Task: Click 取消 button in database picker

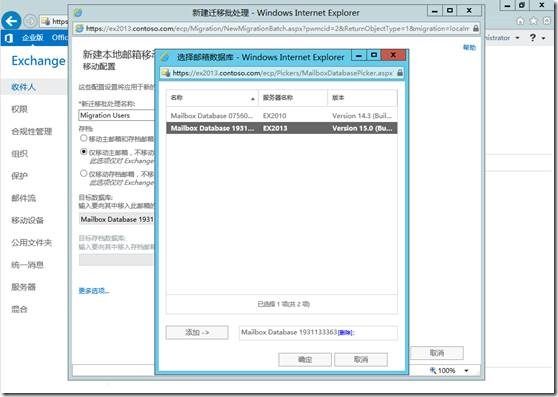Action: (361, 359)
